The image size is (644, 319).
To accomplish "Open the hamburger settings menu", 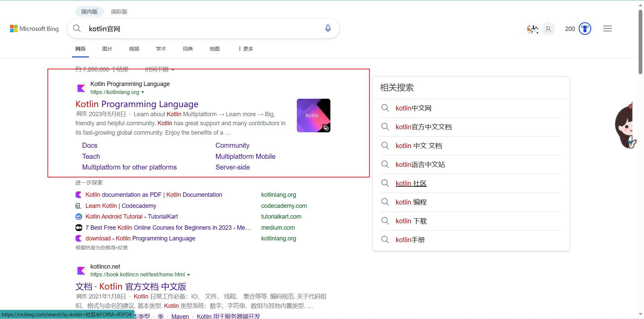I will click(607, 29).
